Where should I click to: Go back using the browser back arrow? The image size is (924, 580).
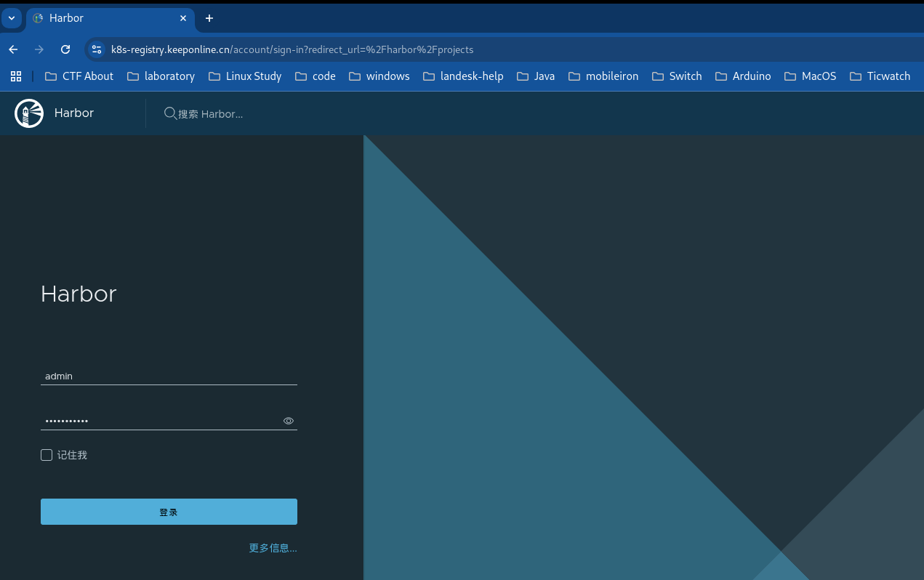click(x=13, y=49)
